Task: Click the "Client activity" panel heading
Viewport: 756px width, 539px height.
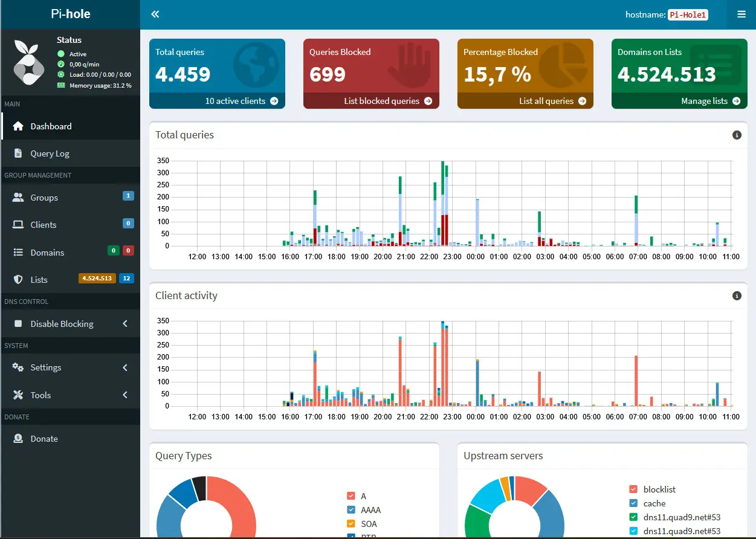Action: click(x=186, y=295)
